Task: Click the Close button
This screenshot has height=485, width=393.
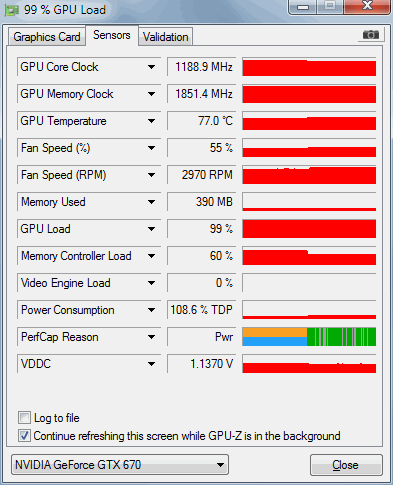Action: click(346, 465)
